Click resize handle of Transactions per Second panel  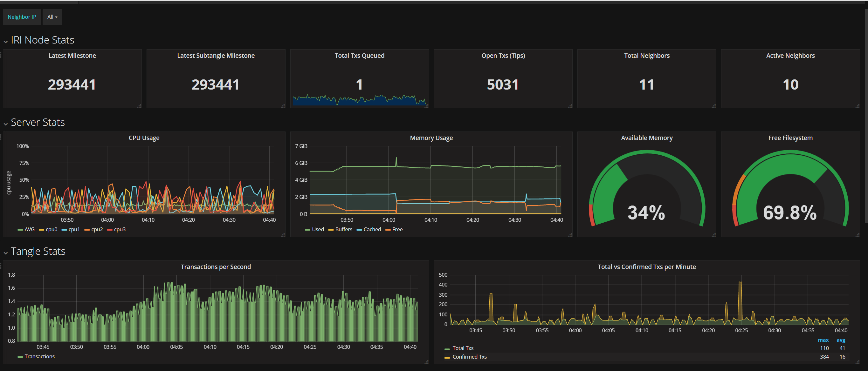point(426,362)
